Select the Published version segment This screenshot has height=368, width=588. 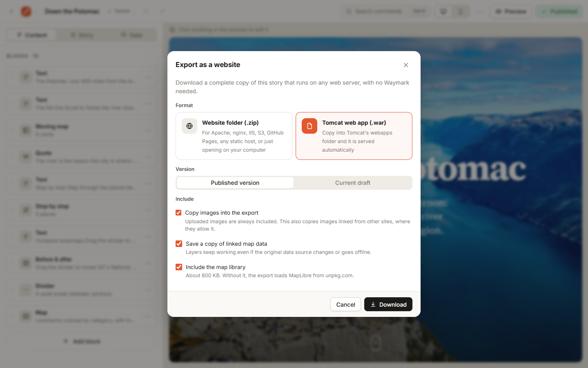click(x=235, y=183)
